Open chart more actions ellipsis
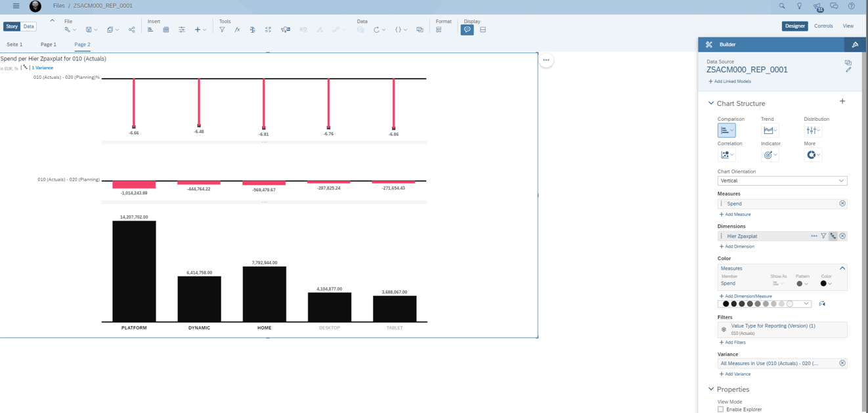The width and height of the screenshot is (868, 413). coord(546,60)
